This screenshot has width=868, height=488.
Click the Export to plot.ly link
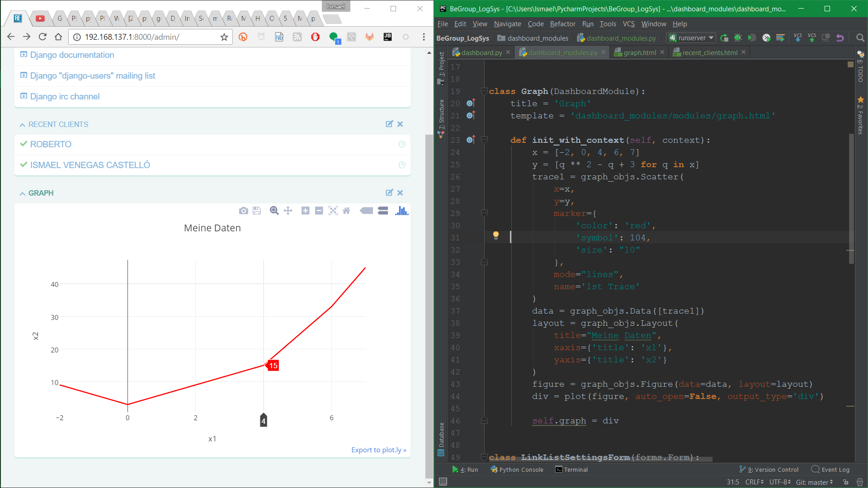pos(378,450)
